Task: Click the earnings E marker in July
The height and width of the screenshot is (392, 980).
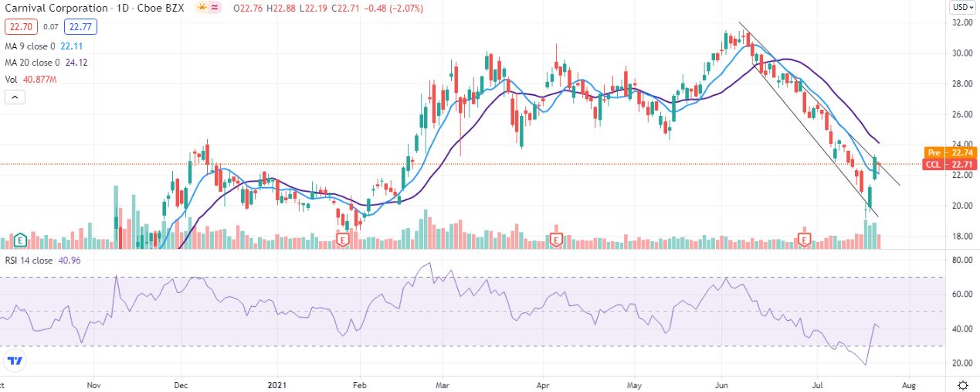Action: tap(804, 240)
